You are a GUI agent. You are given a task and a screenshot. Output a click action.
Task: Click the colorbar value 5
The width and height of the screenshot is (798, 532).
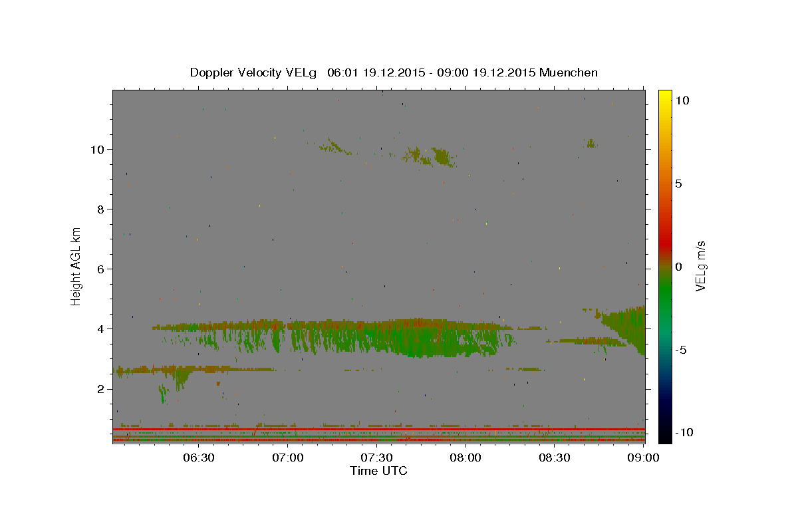coord(678,184)
